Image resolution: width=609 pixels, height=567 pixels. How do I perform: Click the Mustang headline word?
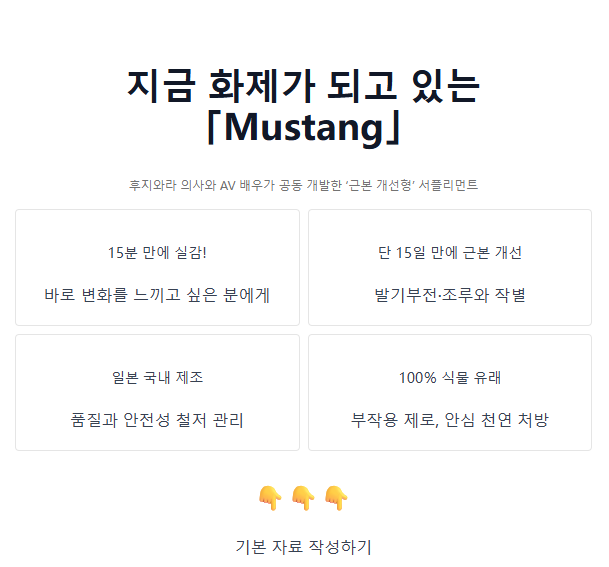coord(303,127)
